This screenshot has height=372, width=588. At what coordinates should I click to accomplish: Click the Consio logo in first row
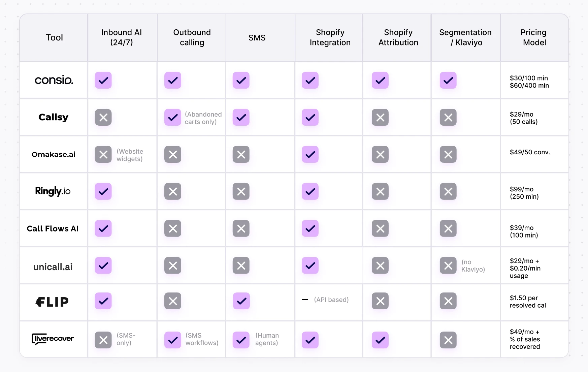coord(54,80)
